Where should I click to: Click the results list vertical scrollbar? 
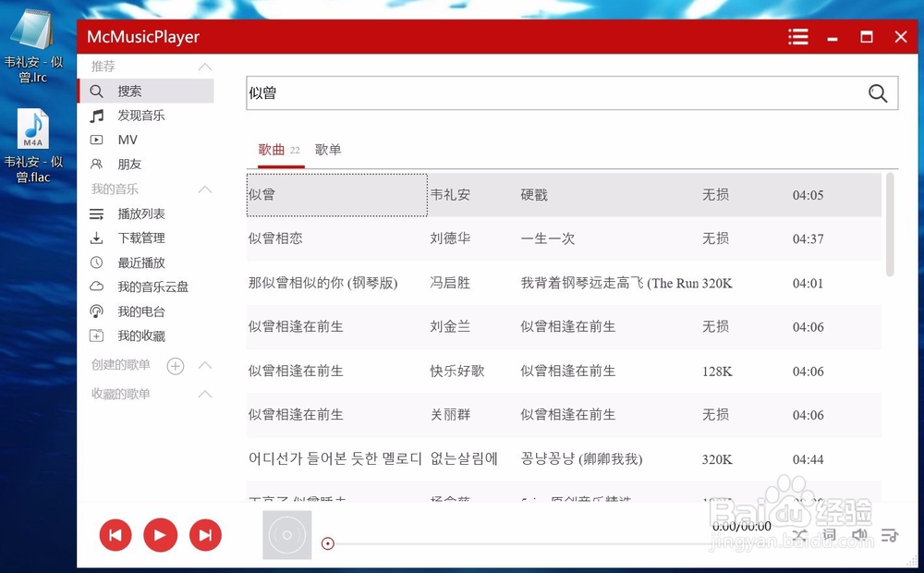tap(890, 224)
